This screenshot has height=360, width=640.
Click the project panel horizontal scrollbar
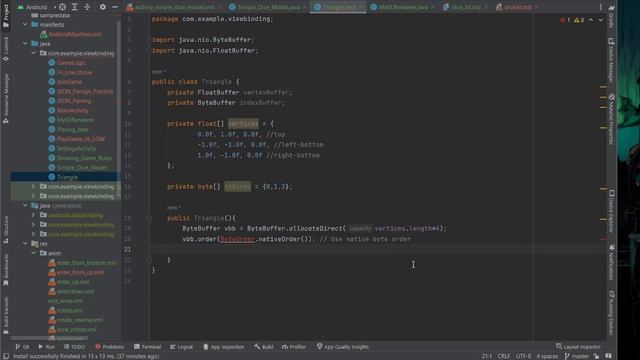[49, 338]
